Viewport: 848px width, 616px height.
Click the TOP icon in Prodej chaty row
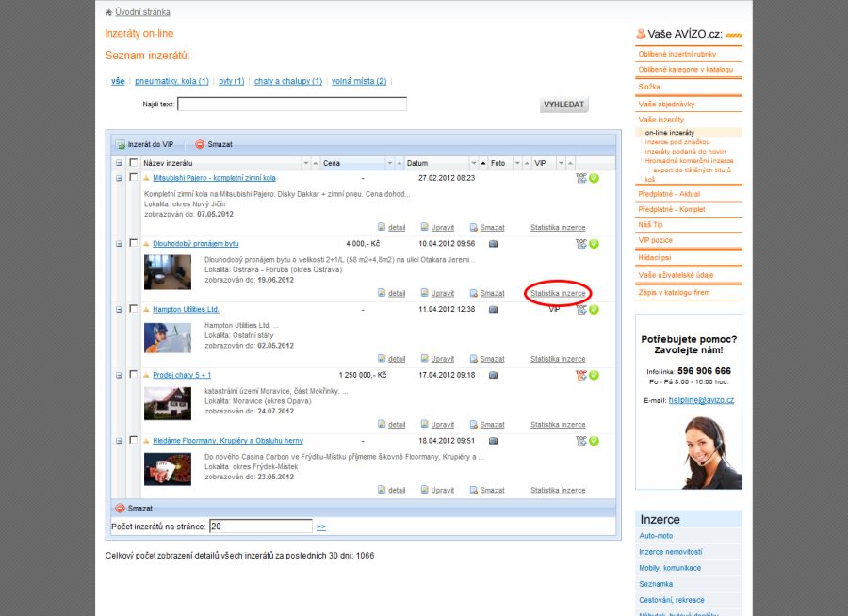click(581, 375)
